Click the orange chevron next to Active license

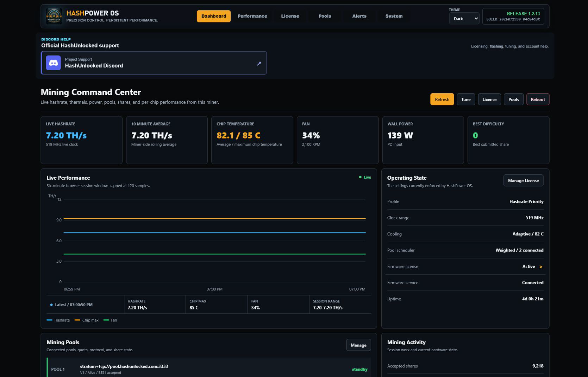[541, 267]
